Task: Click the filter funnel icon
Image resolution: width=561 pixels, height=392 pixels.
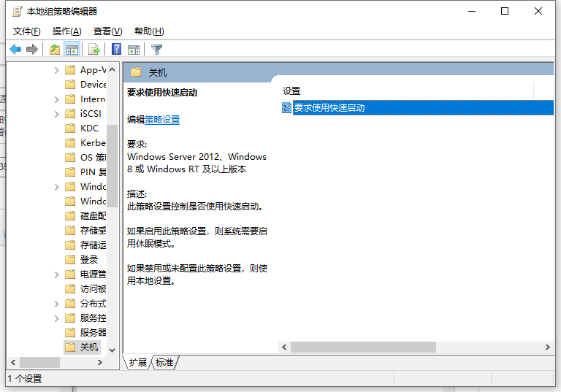Action: [157, 50]
